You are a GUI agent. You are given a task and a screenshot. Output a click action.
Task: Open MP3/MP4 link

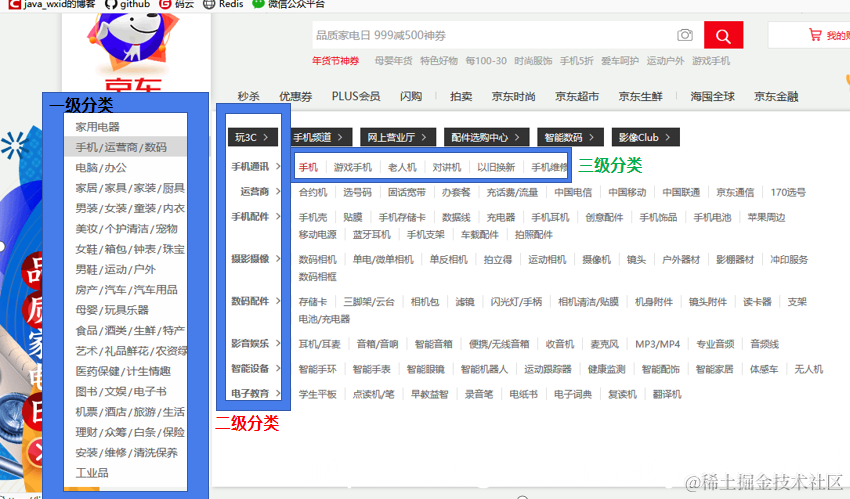click(x=657, y=344)
